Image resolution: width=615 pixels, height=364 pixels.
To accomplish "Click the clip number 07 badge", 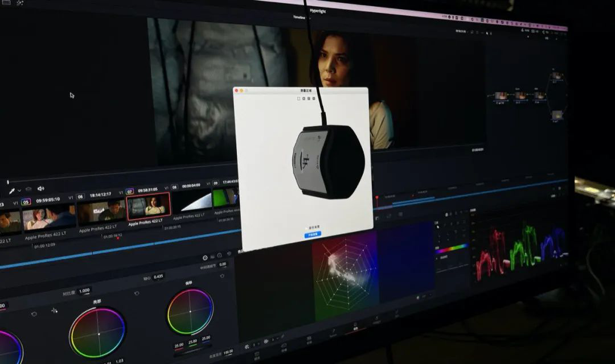I will tap(130, 192).
